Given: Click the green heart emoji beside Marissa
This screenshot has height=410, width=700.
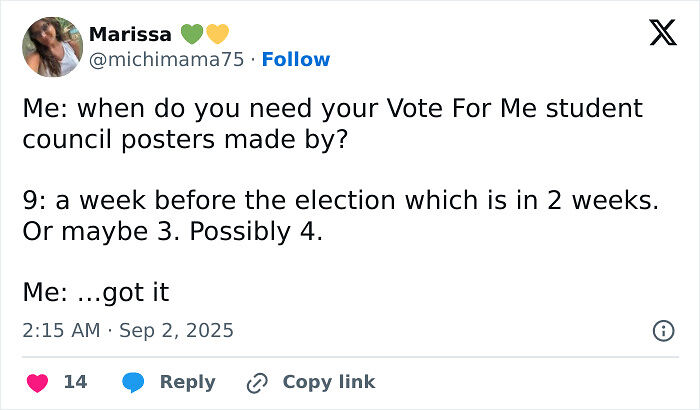Looking at the screenshot, I should 192,34.
